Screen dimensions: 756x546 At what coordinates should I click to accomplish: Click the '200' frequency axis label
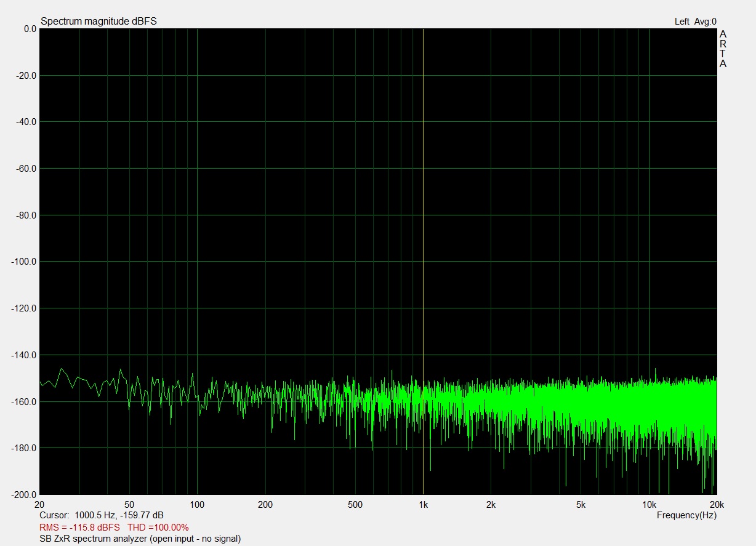[x=265, y=505]
